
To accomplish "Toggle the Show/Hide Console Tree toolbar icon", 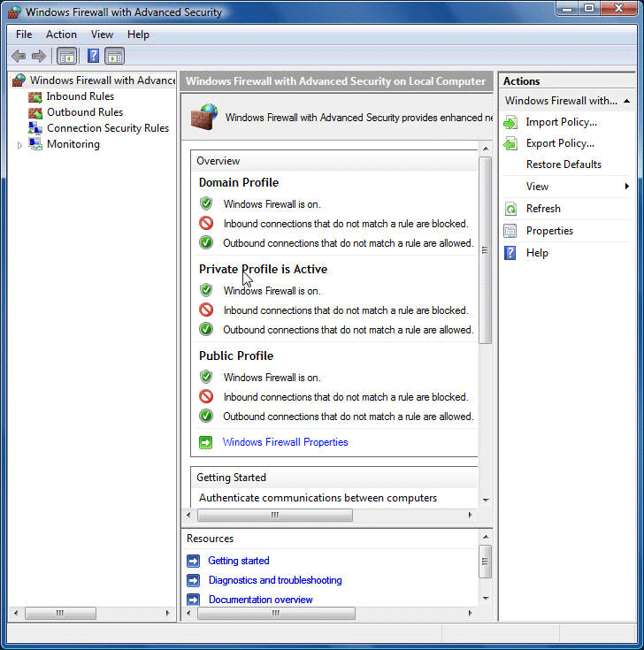I will pos(66,56).
